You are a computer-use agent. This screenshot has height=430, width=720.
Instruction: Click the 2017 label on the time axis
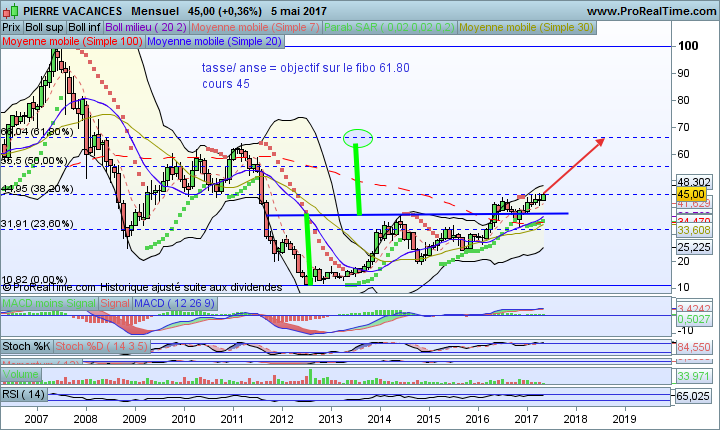pyautogui.click(x=526, y=419)
